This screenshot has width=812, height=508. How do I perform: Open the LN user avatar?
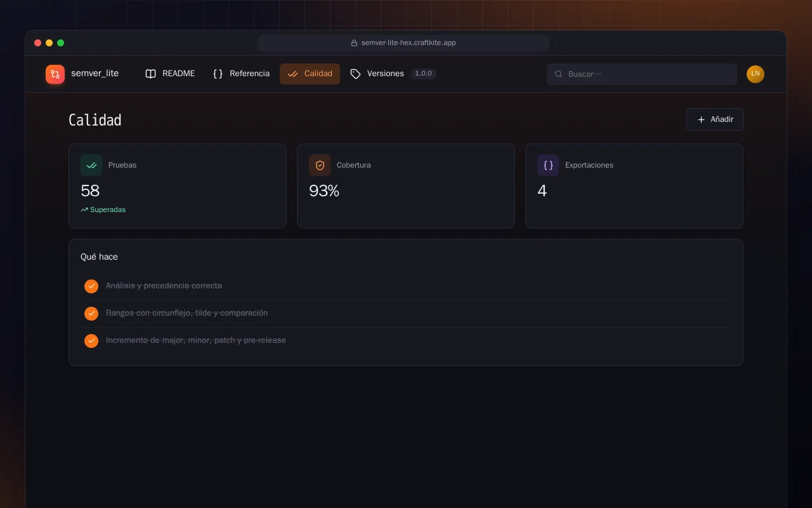[x=756, y=74]
